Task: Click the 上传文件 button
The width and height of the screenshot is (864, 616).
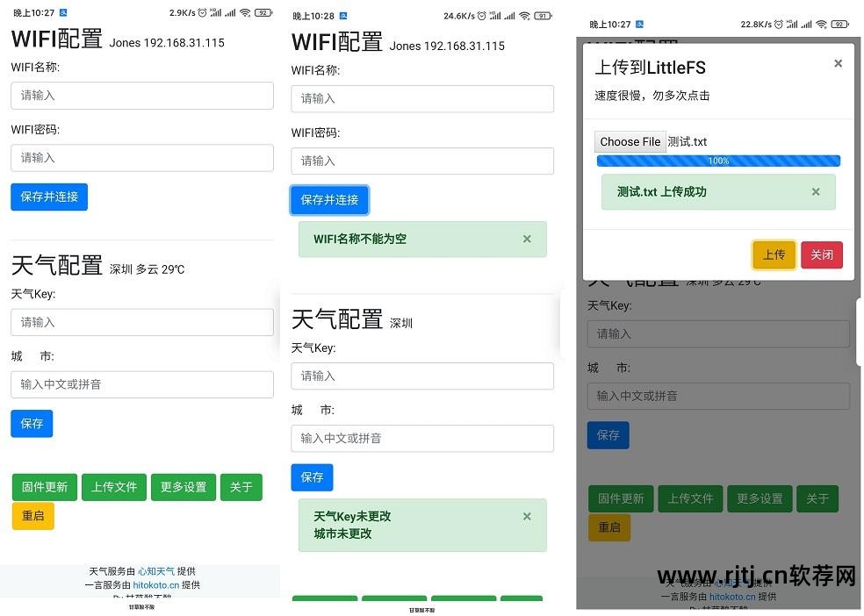Action: click(x=113, y=487)
